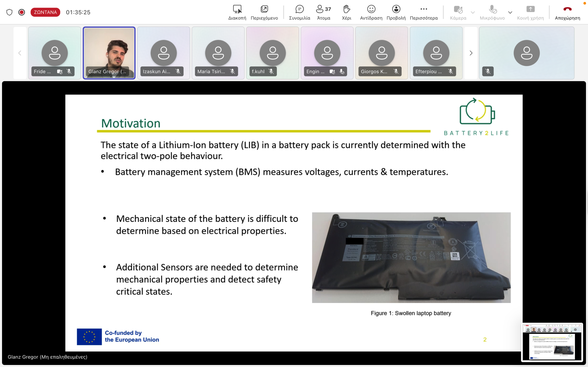Click the ΖΩΝΤΑΝΑ live badge
Image resolution: width=588 pixels, height=367 pixels.
45,12
